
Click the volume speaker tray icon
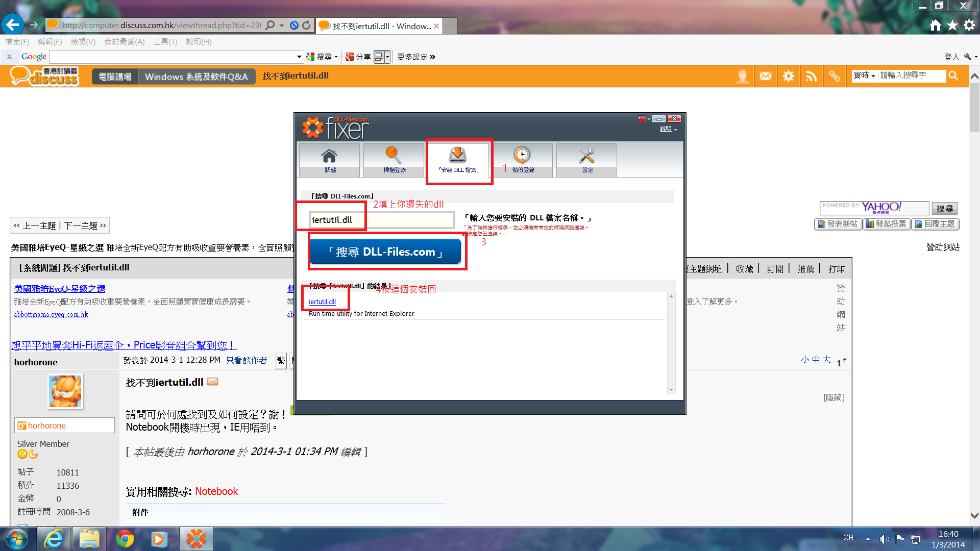884,539
